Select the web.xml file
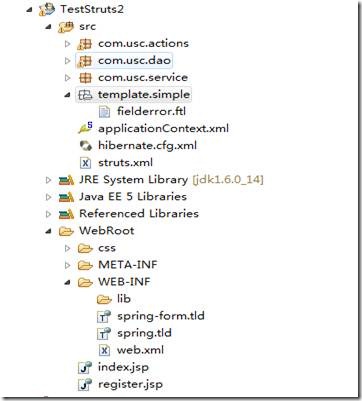This screenshot has width=362, height=401. coord(140,350)
